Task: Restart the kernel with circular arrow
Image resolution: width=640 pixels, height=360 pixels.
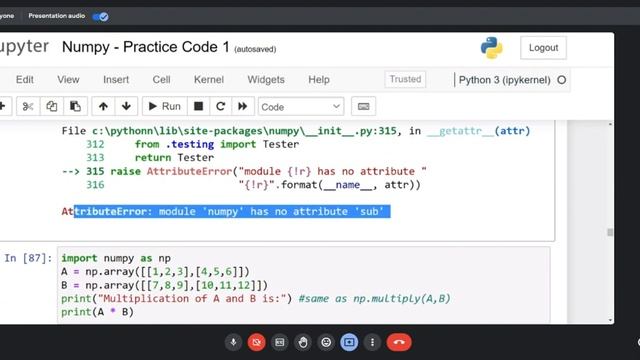Action: (220, 107)
